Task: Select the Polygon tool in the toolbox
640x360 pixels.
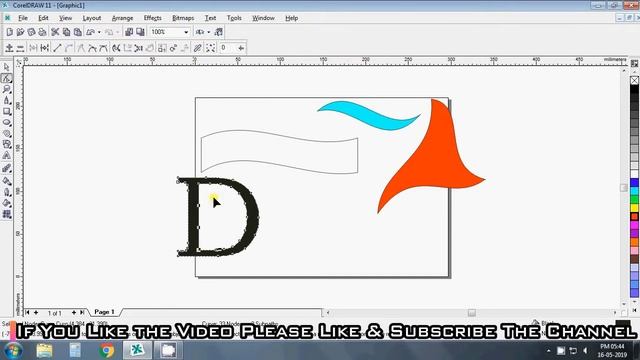Action: (7, 133)
